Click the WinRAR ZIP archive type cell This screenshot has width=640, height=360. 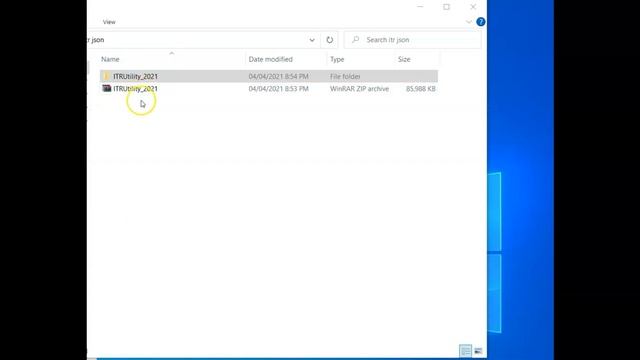tap(359, 89)
